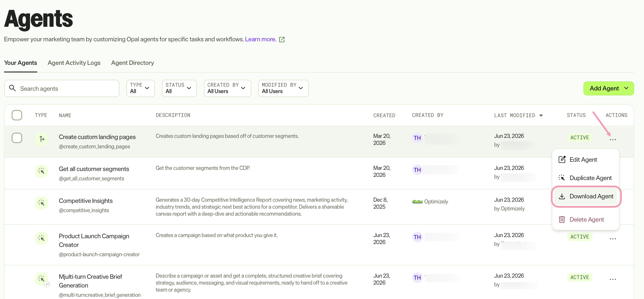The width and height of the screenshot is (644, 299).
Task: Click the agent type icon for Get all customer segments
Action: coord(42,171)
